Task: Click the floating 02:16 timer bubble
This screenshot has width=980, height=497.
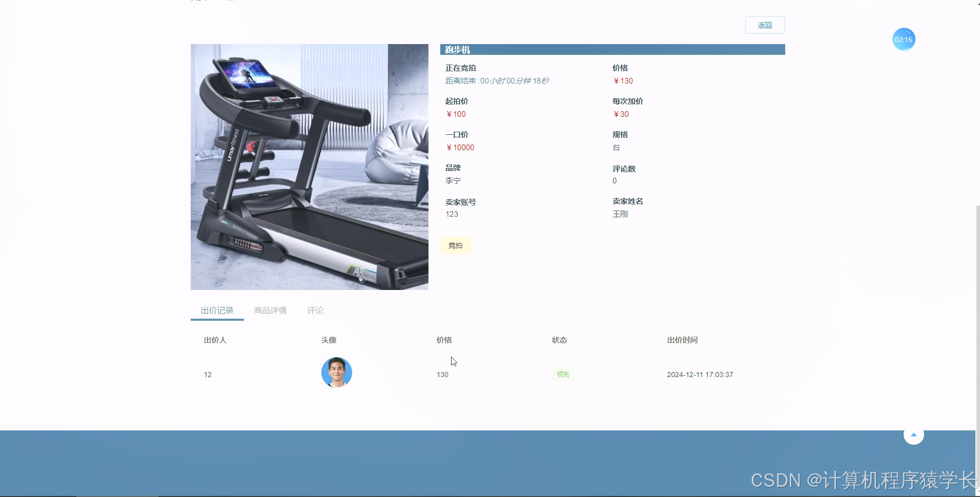Action: (x=903, y=39)
